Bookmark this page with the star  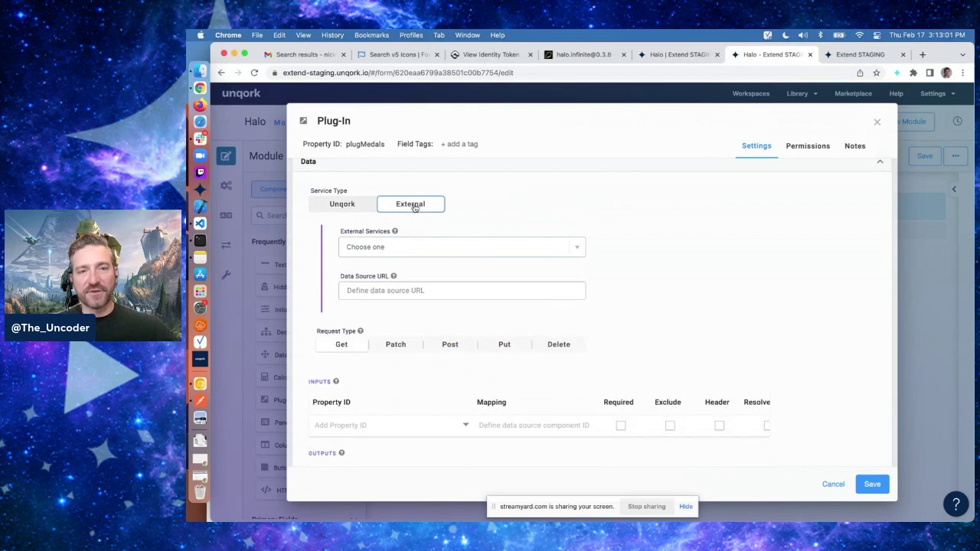coord(877,73)
